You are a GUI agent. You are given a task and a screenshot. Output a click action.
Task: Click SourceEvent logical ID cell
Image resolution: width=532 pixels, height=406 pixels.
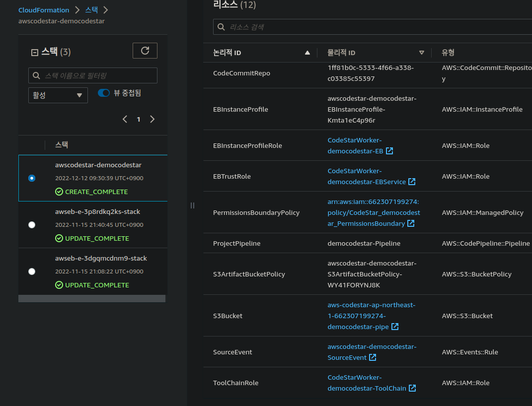[232, 352]
